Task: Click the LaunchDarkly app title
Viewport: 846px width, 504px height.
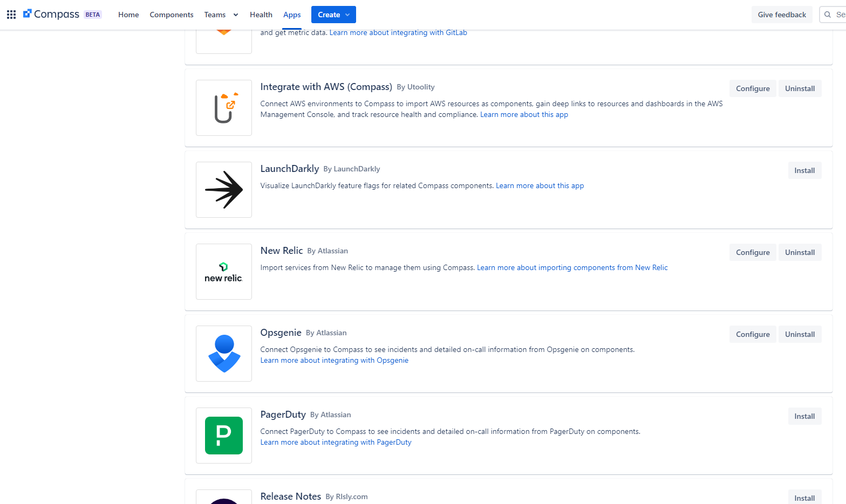Action: (x=290, y=169)
